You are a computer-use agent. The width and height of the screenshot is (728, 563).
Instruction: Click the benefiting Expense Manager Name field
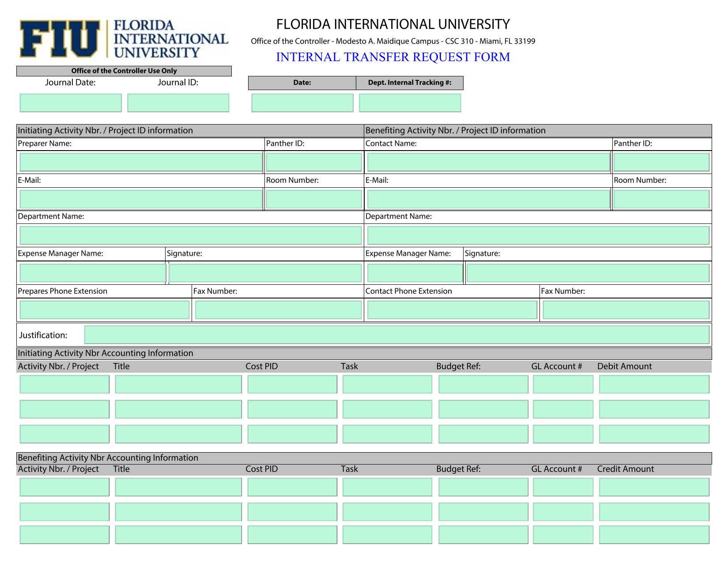pos(415,273)
